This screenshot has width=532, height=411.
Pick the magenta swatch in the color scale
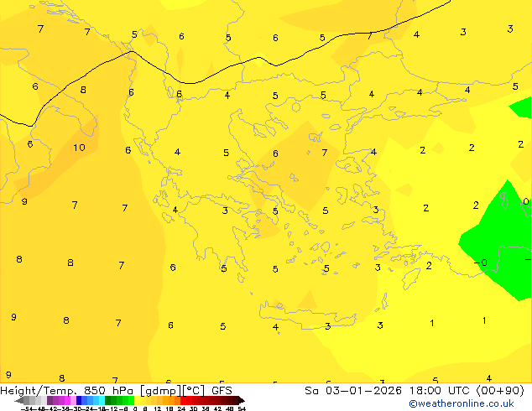coord(67,400)
